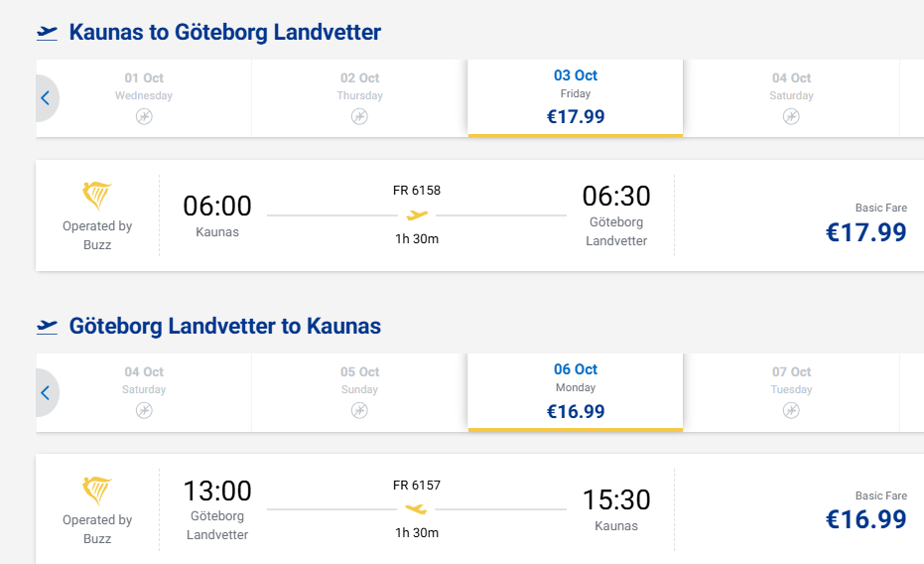Viewport: 924px width, 564px height.
Task: Click the yellow plane icon under FR 6158
Action: click(417, 215)
